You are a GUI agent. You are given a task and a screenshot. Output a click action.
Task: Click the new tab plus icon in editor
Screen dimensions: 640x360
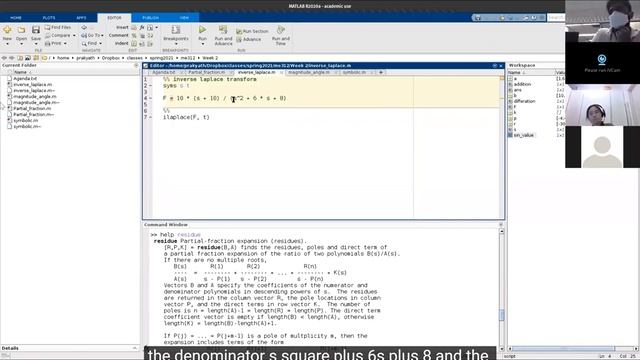381,72
